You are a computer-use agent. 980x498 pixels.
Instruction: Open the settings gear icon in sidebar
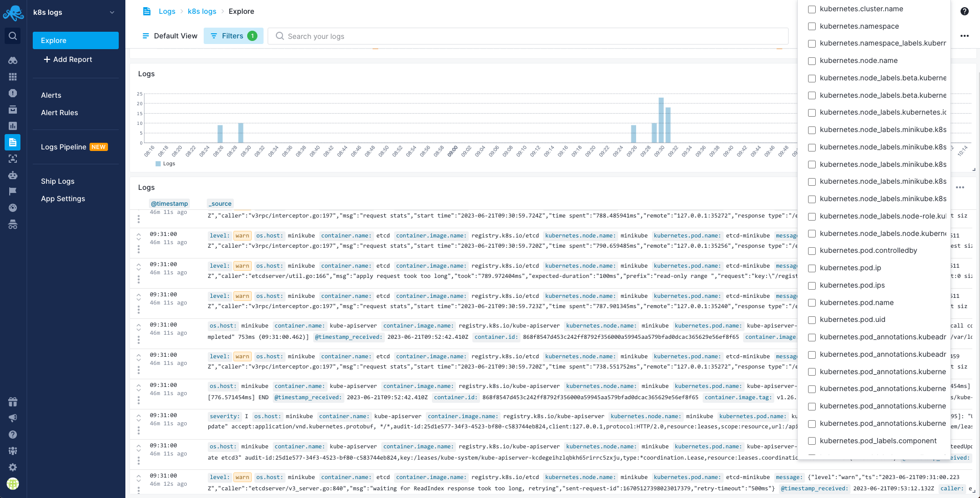(13, 467)
